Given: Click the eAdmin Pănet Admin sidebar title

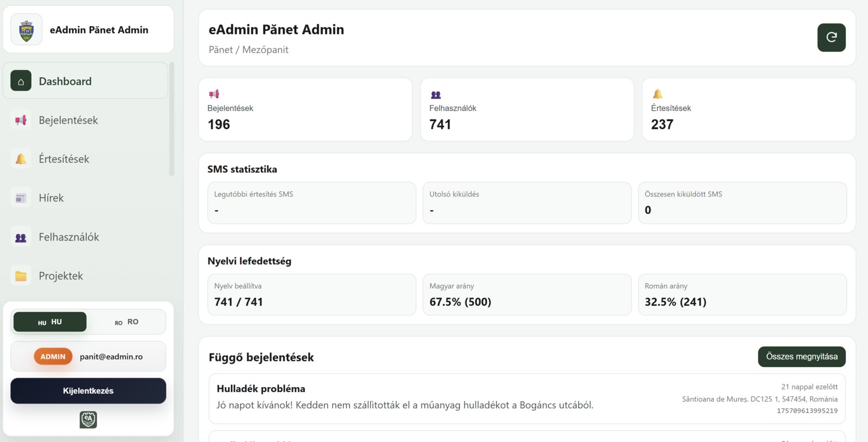Looking at the screenshot, I should click(99, 30).
